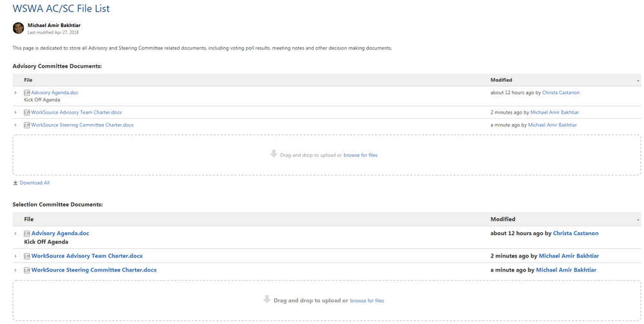Click Advisory Committee Documents heading

click(x=57, y=66)
